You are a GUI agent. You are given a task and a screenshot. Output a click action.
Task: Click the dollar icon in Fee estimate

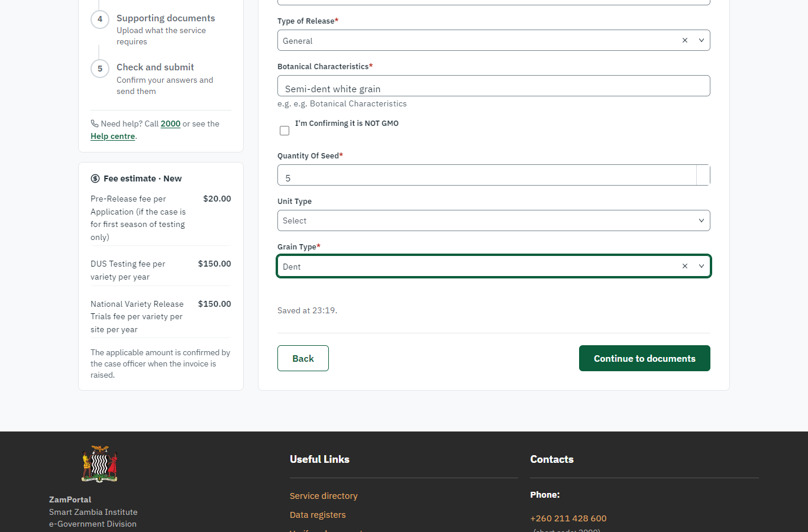pyautogui.click(x=95, y=179)
